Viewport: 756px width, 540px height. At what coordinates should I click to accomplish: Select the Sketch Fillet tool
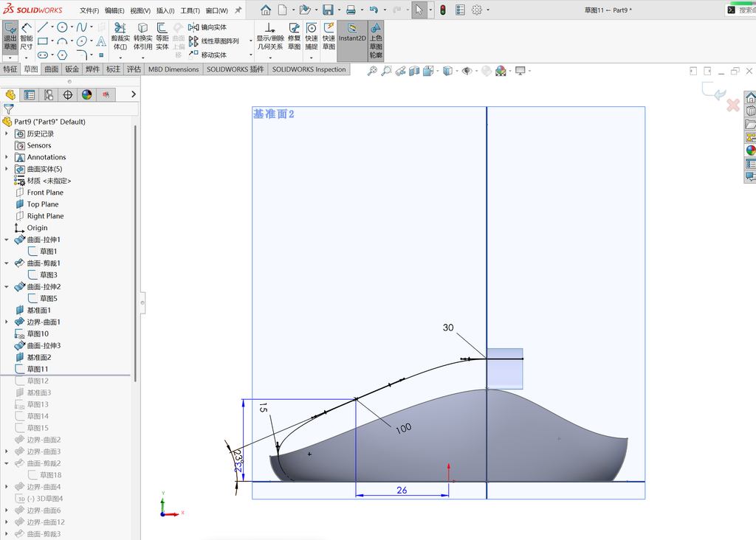point(81,55)
